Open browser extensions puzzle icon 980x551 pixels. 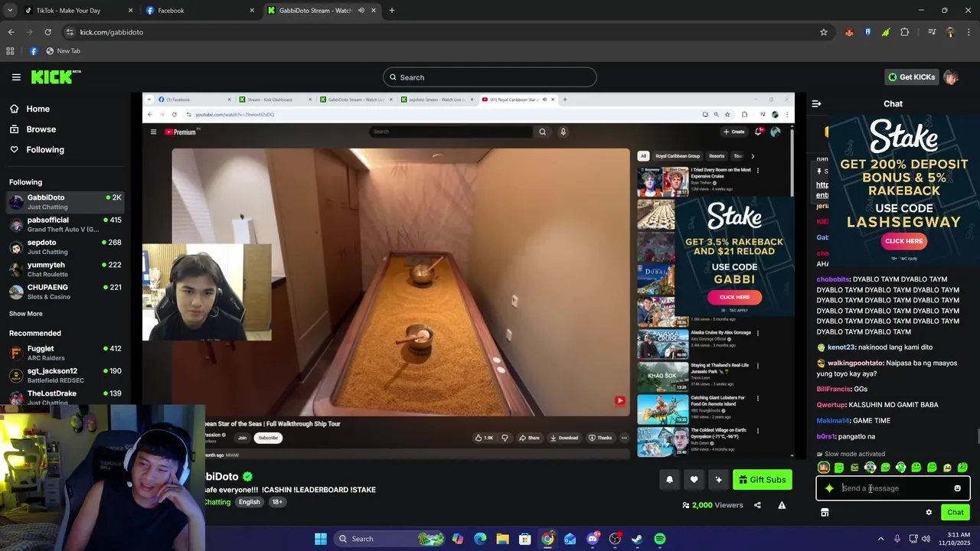905,32
